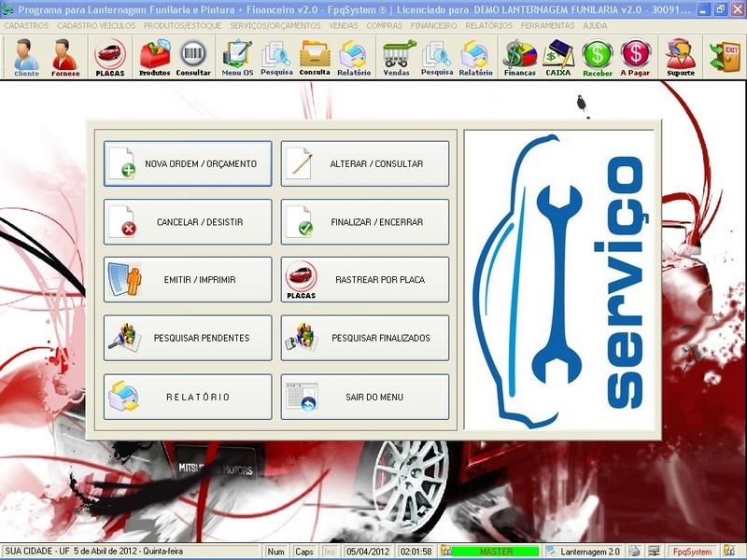The image size is (747, 560).
Task: Click the RELATÓRIO button in service menu
Action: 188,397
